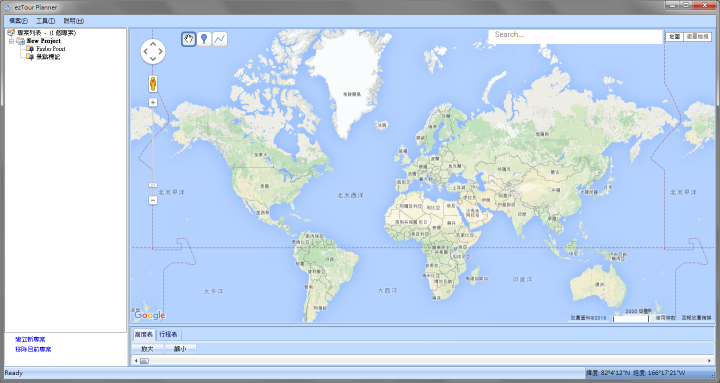The height and width of the screenshot is (383, 720).
Task: Click left arrow of horizontal scrollbar
Action: 136,361
